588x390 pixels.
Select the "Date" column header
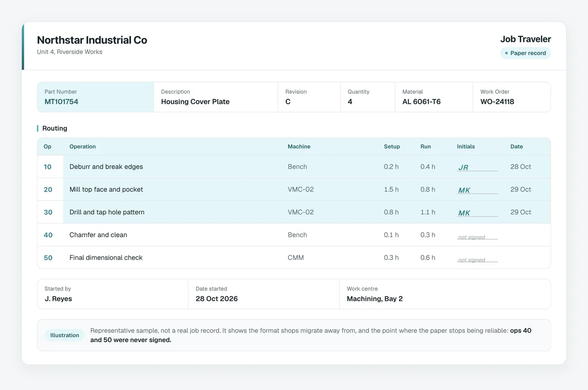tap(517, 147)
